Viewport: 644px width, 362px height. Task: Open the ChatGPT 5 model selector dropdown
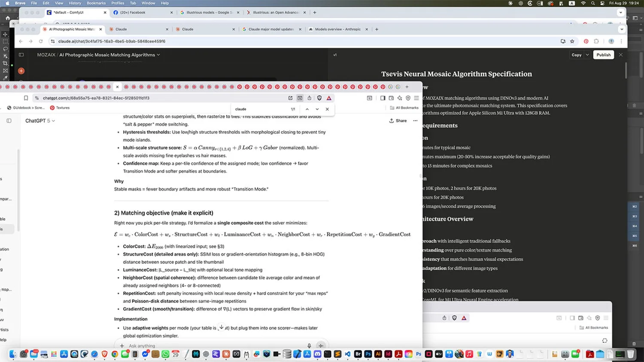[40, 121]
